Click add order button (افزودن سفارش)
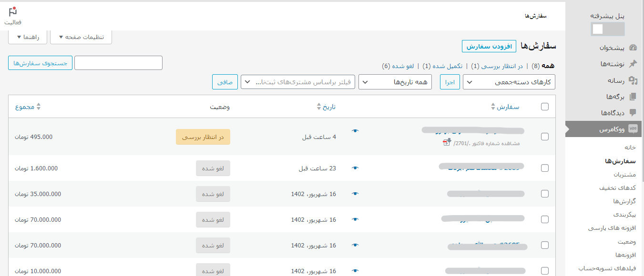The image size is (644, 276). pyautogui.click(x=489, y=46)
